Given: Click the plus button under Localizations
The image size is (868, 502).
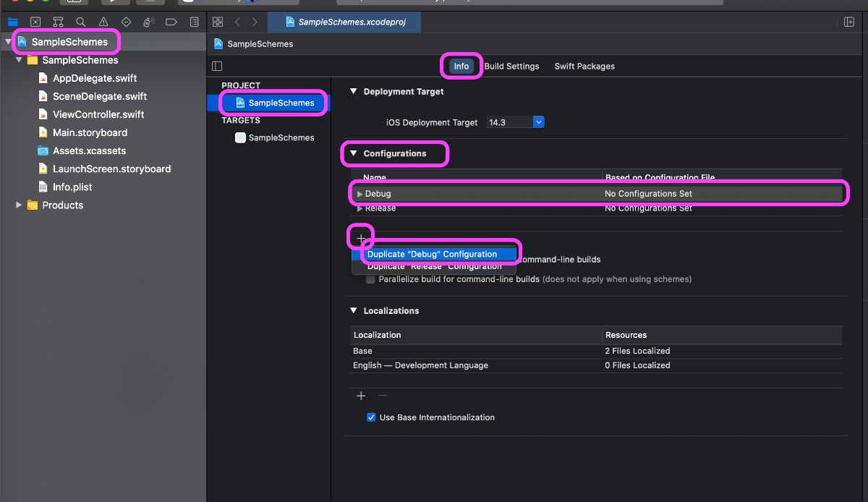Looking at the screenshot, I should click(x=361, y=396).
